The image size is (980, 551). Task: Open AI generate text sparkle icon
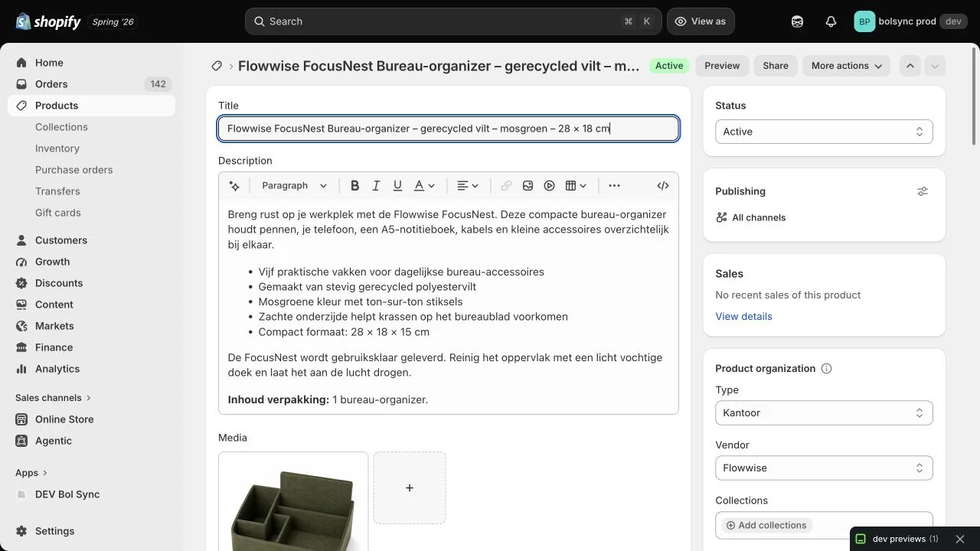pos(234,185)
